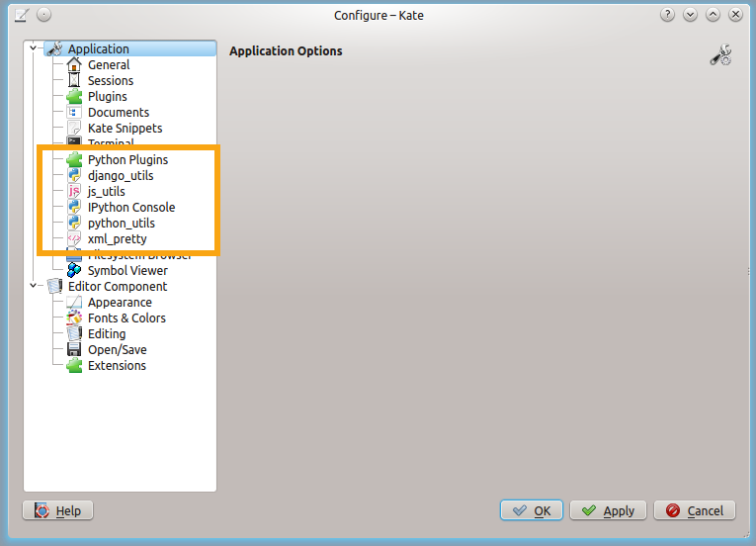Select xml_pretty configuration
756x546 pixels.
point(118,239)
